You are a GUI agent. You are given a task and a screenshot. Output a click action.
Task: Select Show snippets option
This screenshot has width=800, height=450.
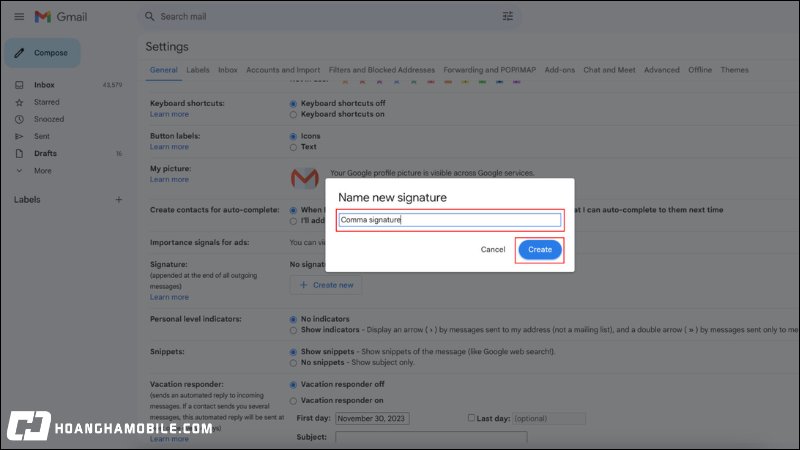click(x=293, y=352)
